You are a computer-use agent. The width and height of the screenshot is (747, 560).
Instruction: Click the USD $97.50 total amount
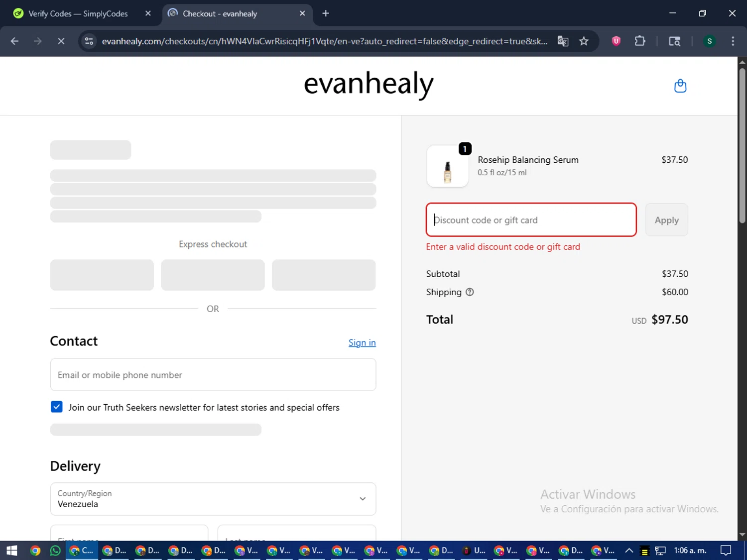(660, 320)
